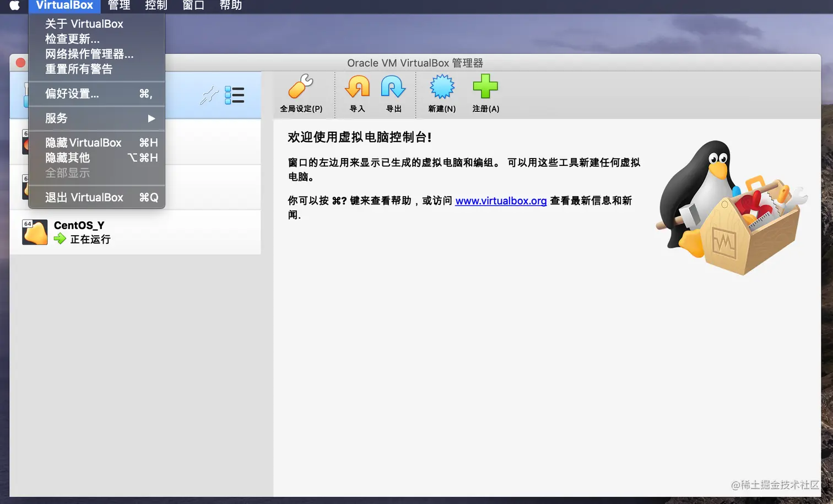Open 偏好设置... from the VirtualBox menu

(97, 94)
